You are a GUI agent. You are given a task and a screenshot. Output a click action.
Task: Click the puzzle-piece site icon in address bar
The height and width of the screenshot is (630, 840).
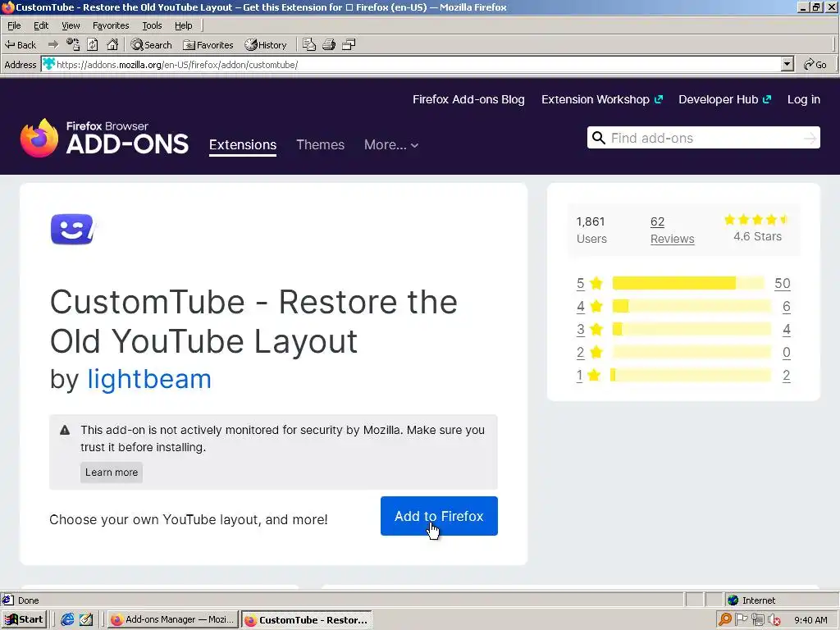tap(48, 64)
